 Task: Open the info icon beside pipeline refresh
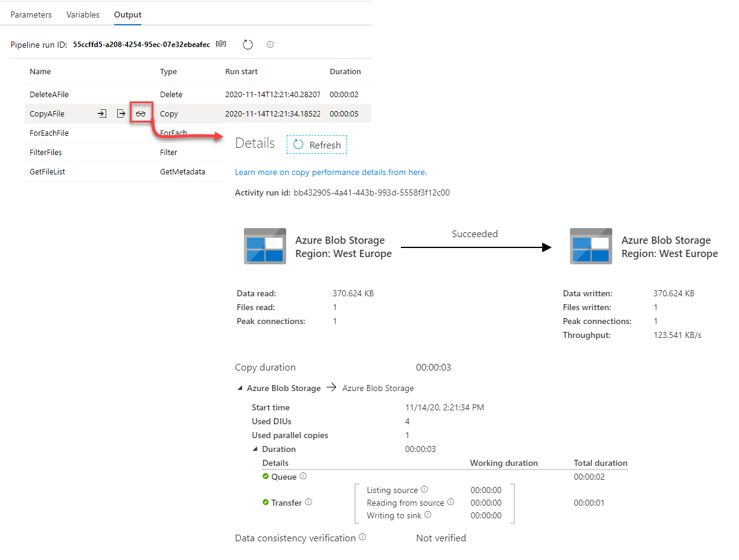pyautogui.click(x=270, y=45)
